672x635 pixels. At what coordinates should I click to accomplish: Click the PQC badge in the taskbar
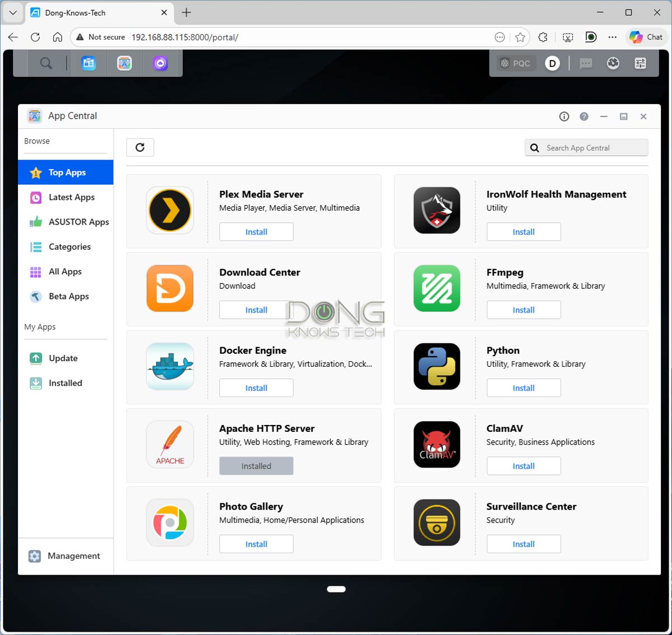(515, 63)
